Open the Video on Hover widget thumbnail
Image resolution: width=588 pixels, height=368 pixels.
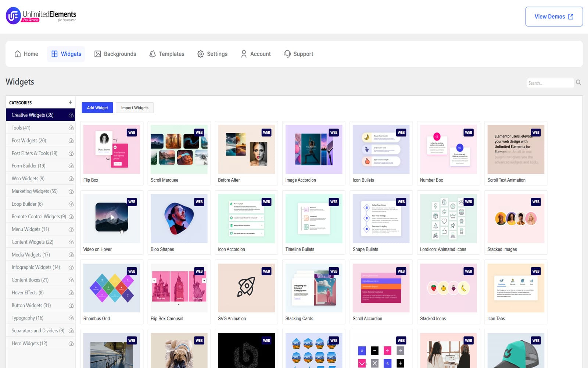(112, 219)
